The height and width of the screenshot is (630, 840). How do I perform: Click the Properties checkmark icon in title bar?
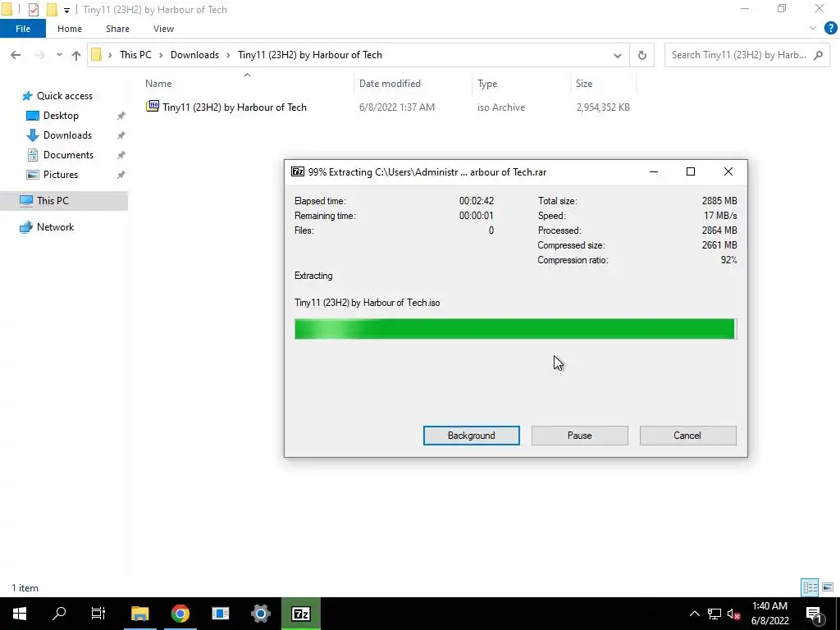pos(33,10)
